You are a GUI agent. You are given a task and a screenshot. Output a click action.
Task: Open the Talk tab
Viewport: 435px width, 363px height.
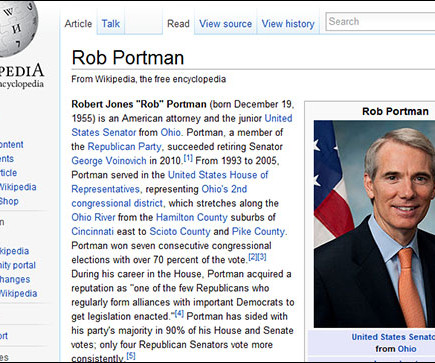coord(111,24)
